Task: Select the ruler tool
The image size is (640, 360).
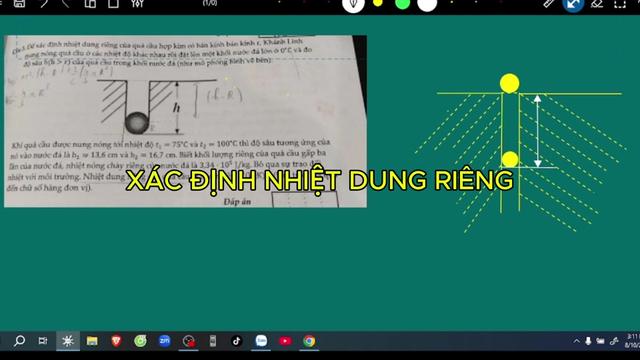Action: tap(549, 4)
